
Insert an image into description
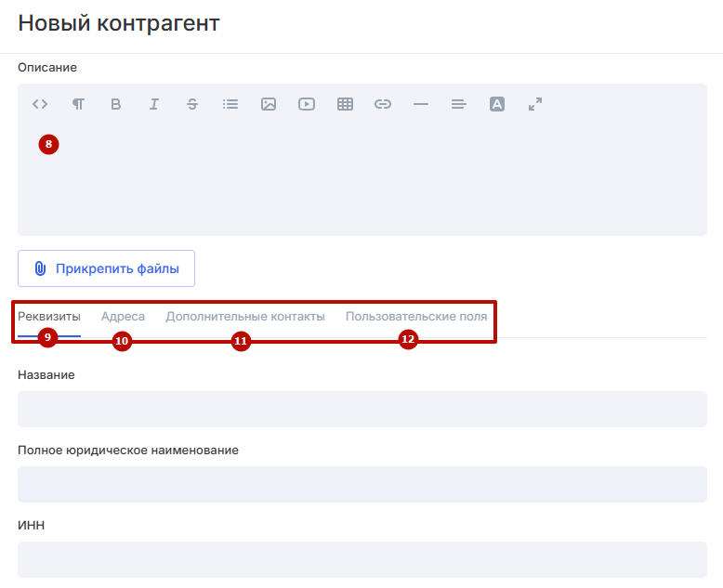tap(269, 104)
